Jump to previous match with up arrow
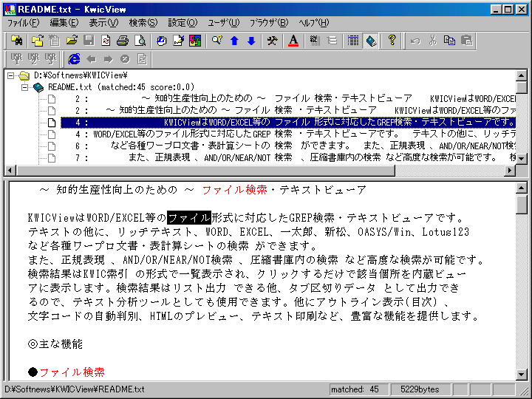532x399 pixels. click(x=234, y=41)
